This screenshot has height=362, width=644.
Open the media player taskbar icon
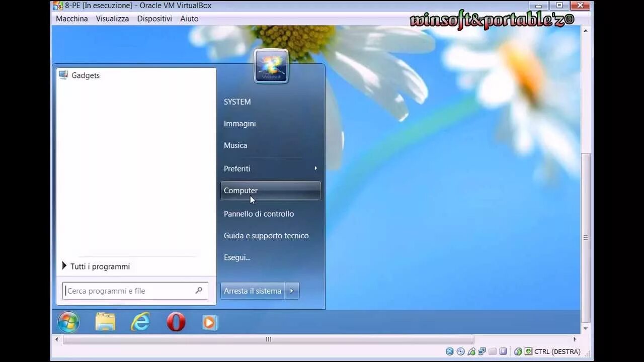click(x=210, y=322)
